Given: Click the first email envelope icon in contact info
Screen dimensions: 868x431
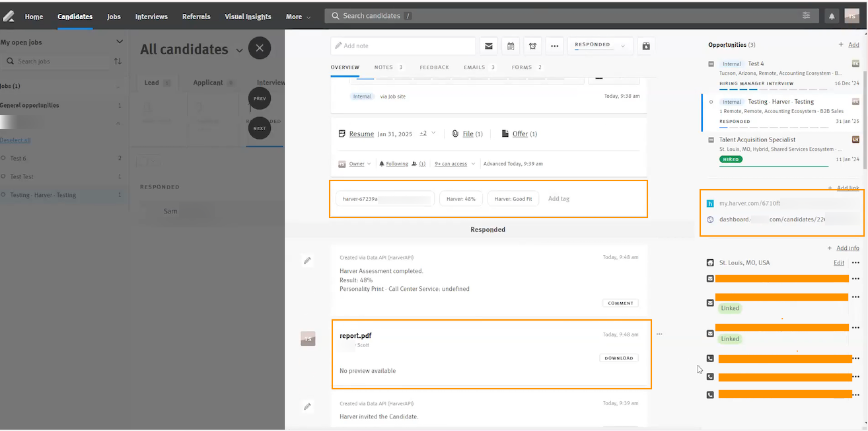Looking at the screenshot, I should point(710,279).
